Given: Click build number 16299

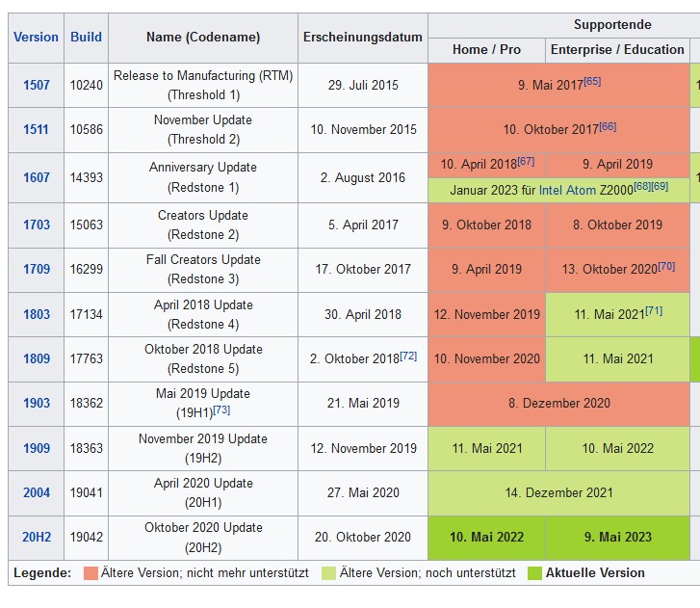Looking at the screenshot, I should 86,270.
